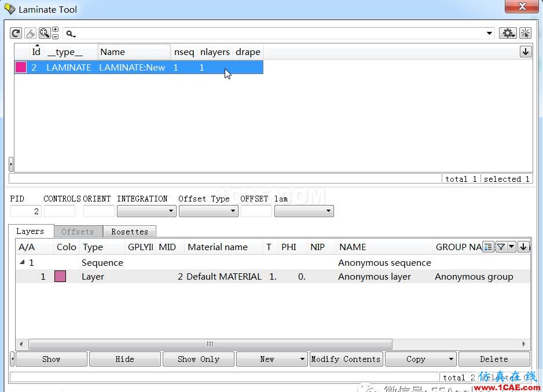This screenshot has width=543, height=392.
Task: Click the Modify Contents button
Action: pyautogui.click(x=346, y=359)
